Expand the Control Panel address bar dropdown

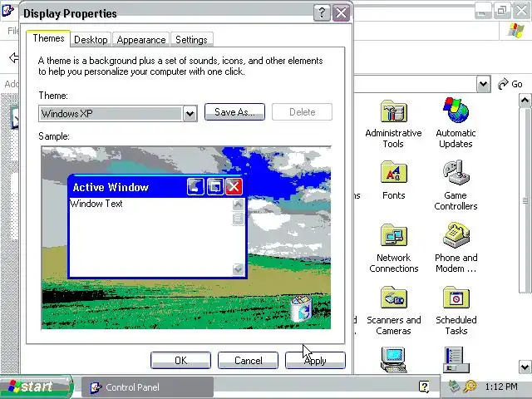point(484,84)
